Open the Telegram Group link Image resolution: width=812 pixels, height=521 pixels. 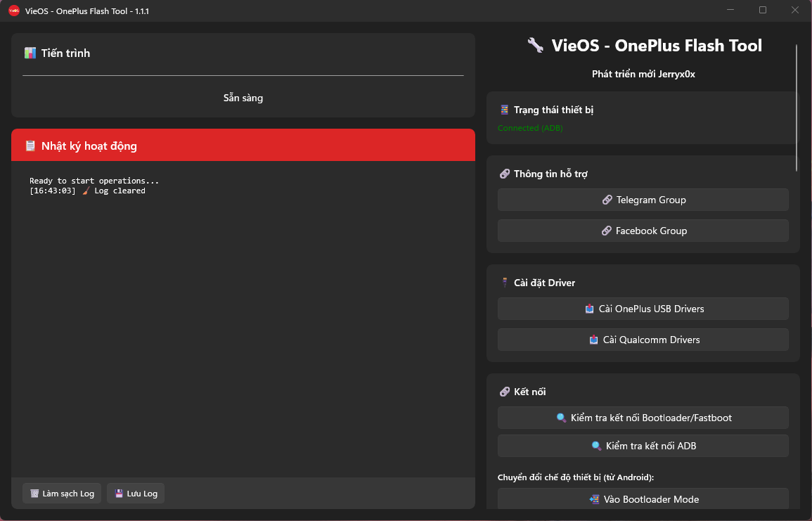click(x=643, y=200)
